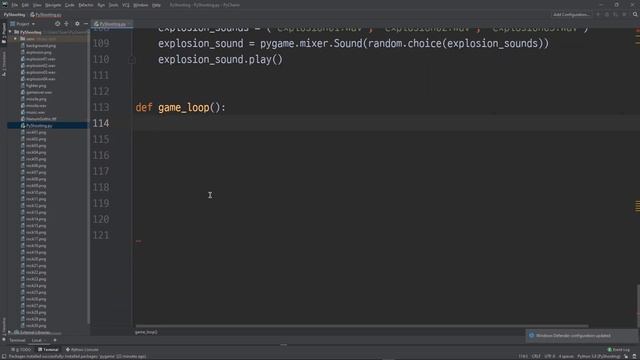Open the Window menu
640x360 pixels.
tap(141, 5)
